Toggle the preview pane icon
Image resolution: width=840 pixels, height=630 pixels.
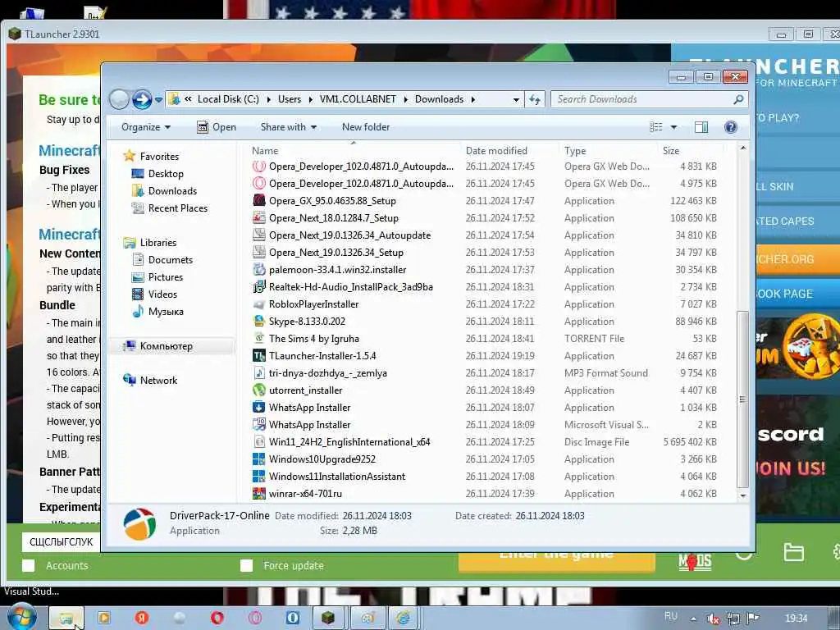point(701,127)
